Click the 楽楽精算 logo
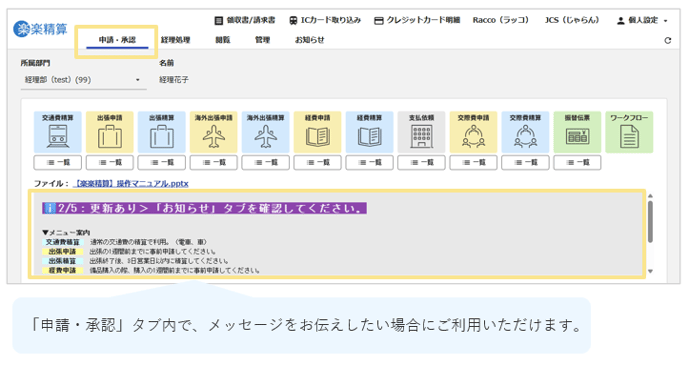The height and width of the screenshot is (366, 689). click(x=40, y=29)
